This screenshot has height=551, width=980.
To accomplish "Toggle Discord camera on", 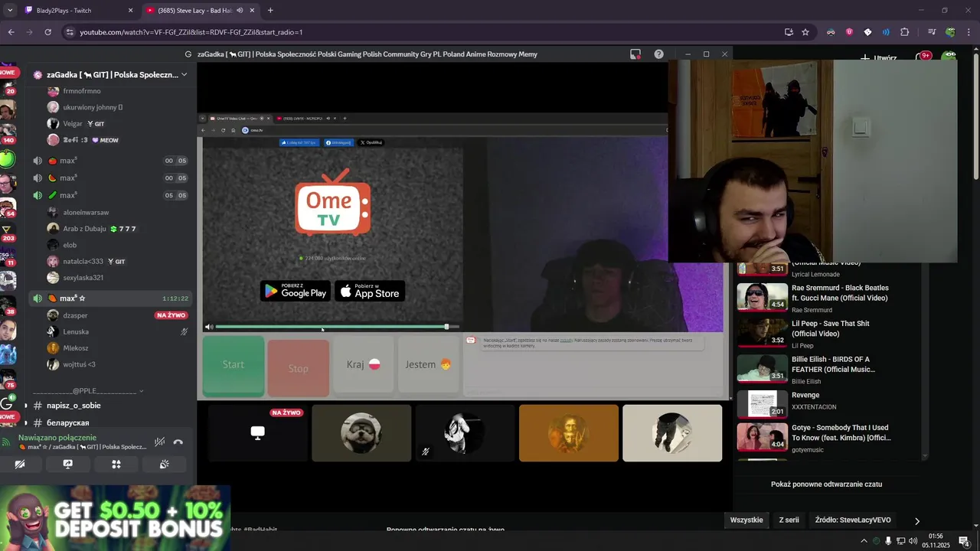I will 20,465.
